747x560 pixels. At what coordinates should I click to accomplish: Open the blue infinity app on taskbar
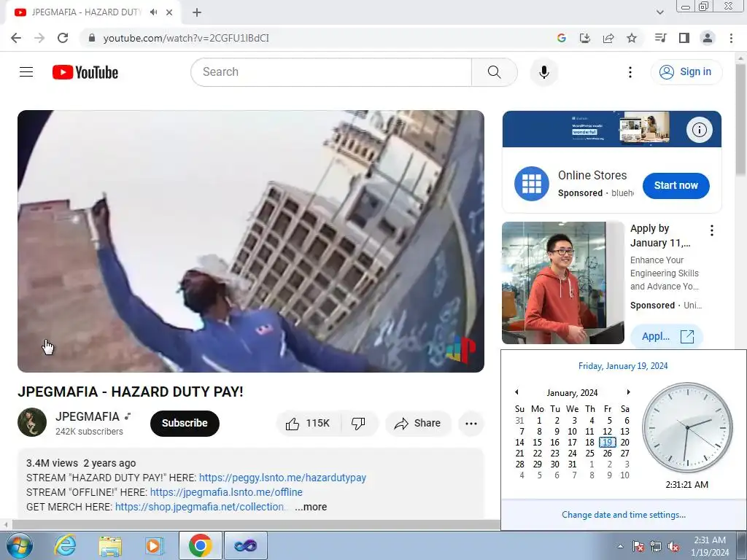click(x=245, y=545)
